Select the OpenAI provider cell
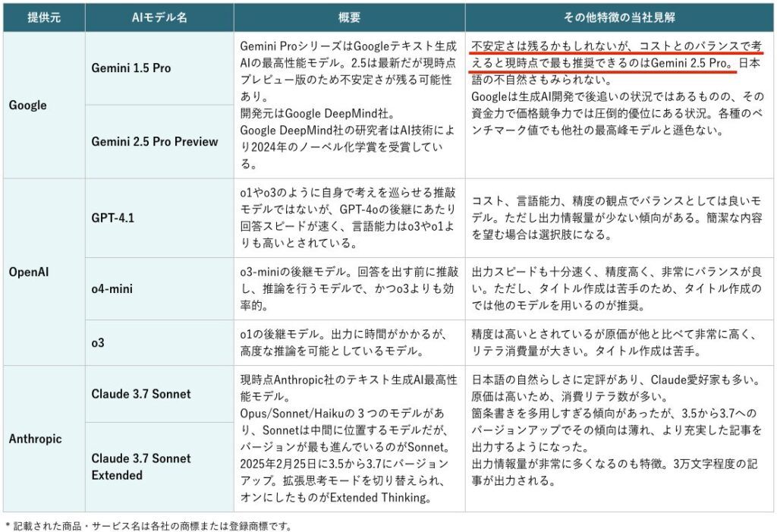The height and width of the screenshot is (532, 777). [x=44, y=272]
